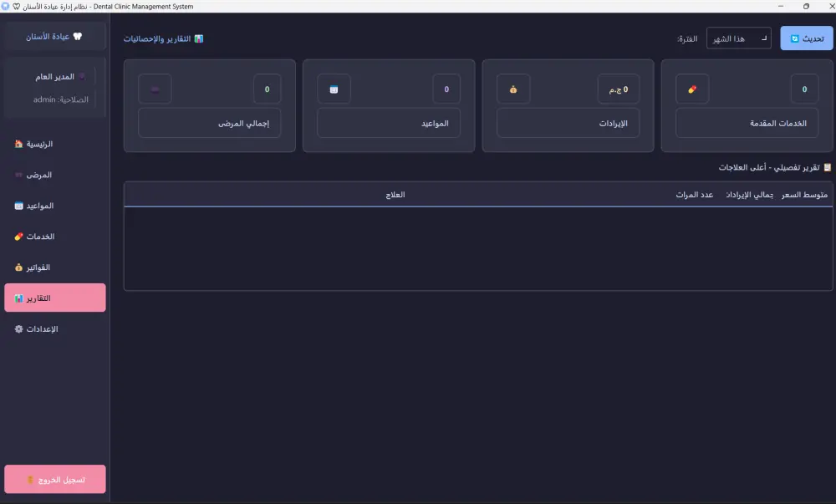Open the الفواتير invoices page
This screenshot has height=504, width=836.
[55, 267]
